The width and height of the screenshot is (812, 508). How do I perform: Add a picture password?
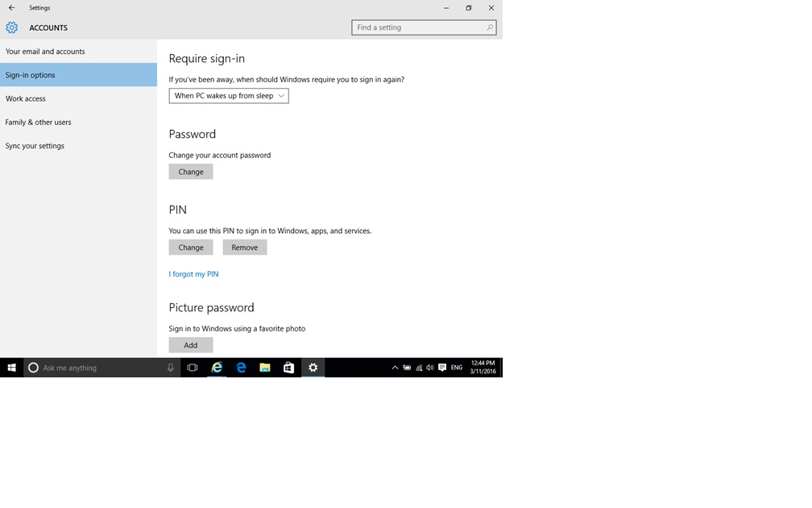pos(191,345)
